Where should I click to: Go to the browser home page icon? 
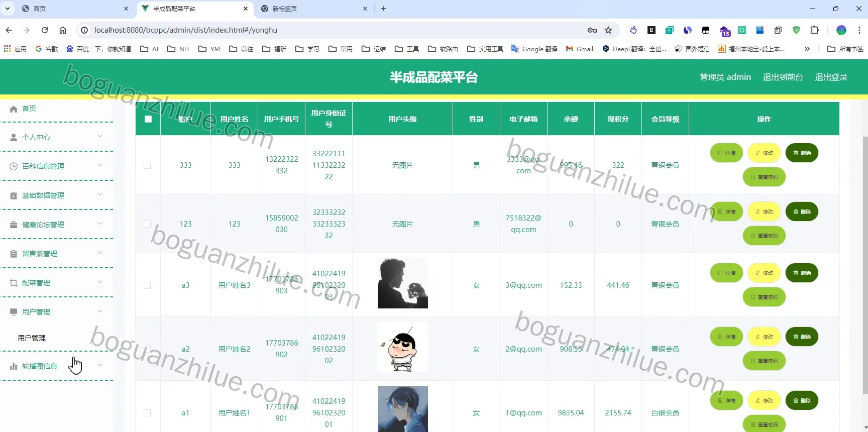(x=63, y=30)
